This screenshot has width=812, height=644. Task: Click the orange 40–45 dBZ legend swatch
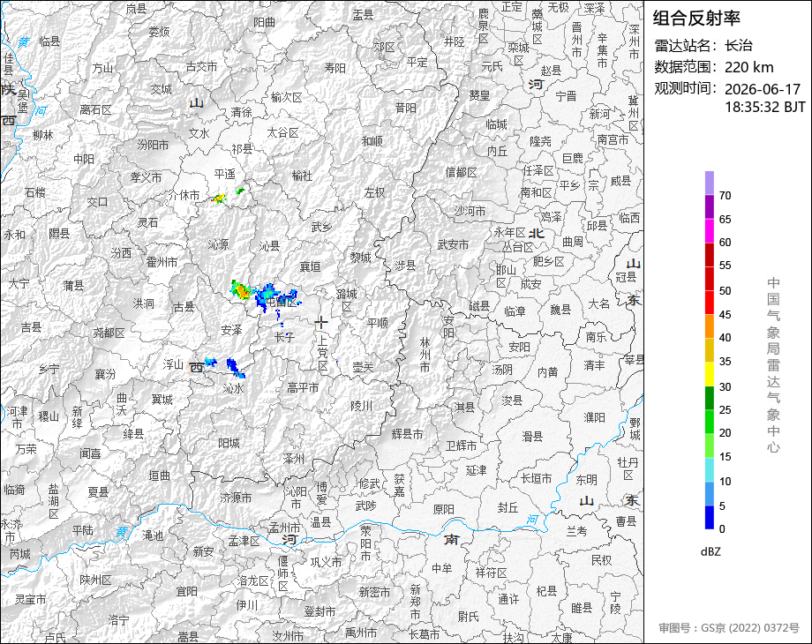709,326
